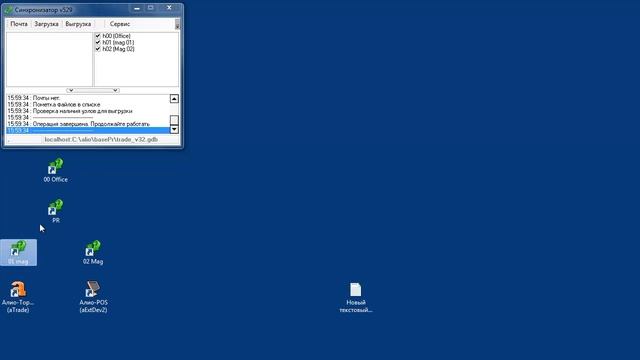640x360 pixels.
Task: Uncheck the h02 (Mag 02) node checkbox
Action: coord(98,49)
